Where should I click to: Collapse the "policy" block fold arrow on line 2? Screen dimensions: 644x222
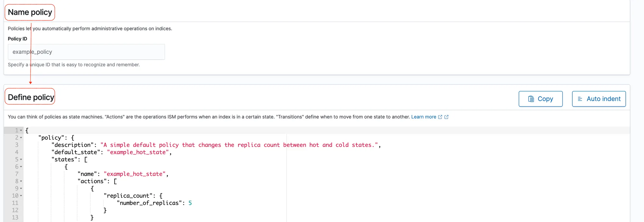point(21,138)
